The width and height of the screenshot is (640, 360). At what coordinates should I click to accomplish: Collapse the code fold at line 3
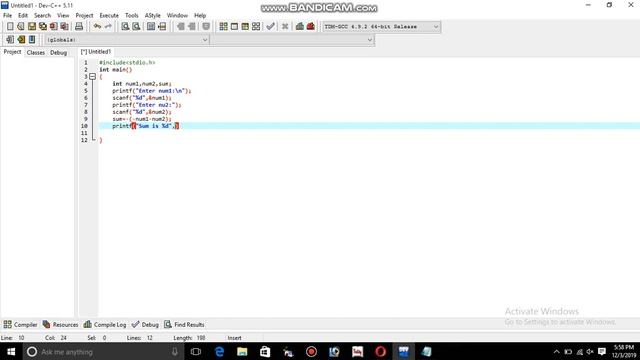[93, 77]
